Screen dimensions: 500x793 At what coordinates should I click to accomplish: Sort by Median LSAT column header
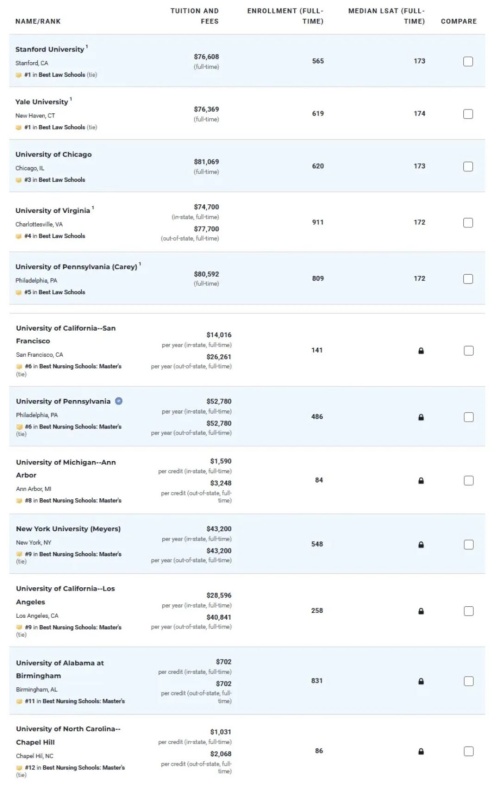click(x=387, y=16)
